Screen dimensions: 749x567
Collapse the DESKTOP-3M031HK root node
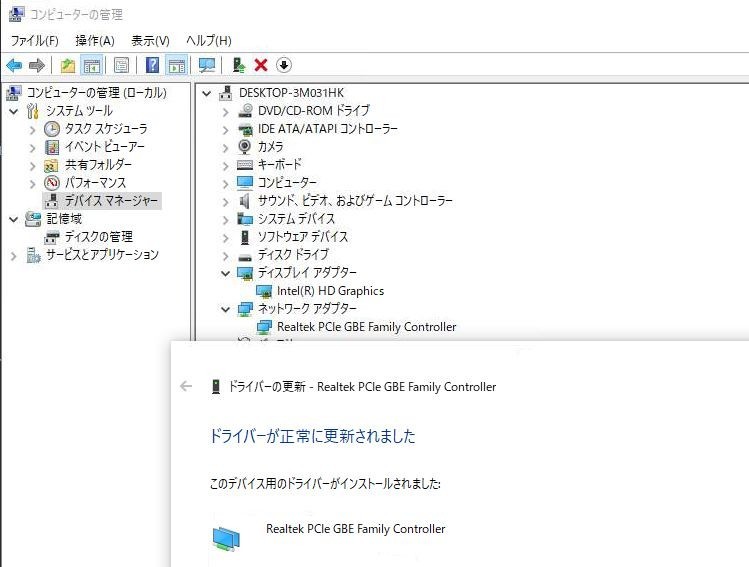click(206, 94)
